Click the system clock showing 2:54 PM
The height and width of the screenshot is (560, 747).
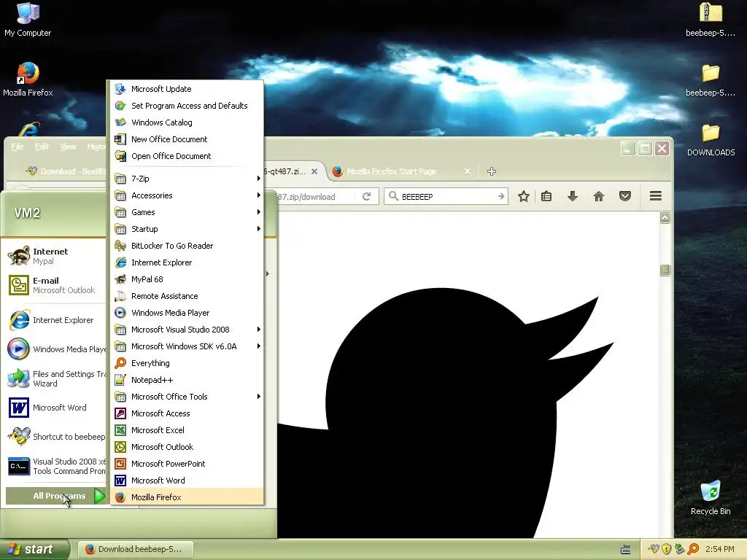tap(719, 549)
